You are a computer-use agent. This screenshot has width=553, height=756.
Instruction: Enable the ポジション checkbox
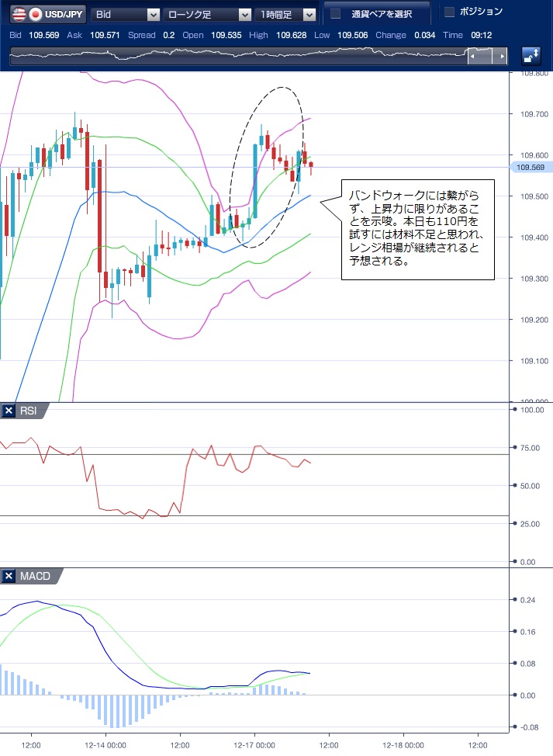[449, 12]
